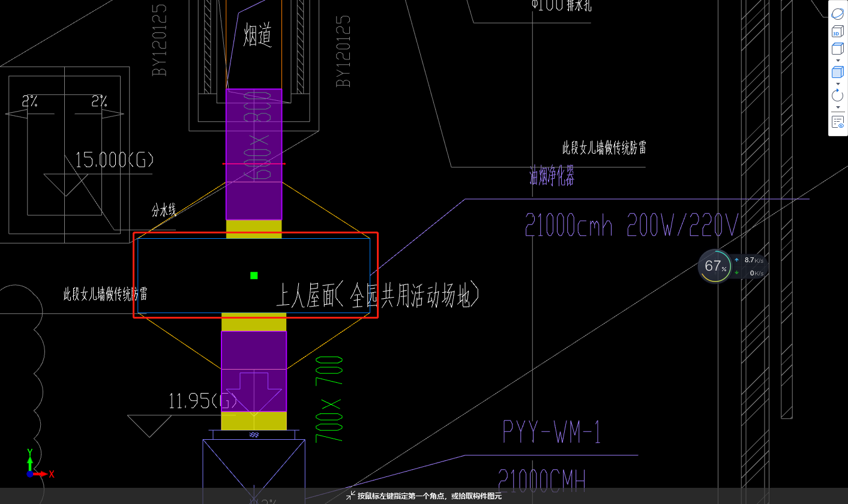Click the green text '700X 700'

click(x=329, y=399)
